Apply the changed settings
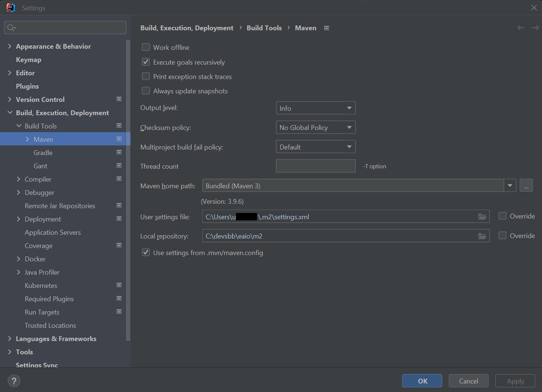 coord(515,381)
